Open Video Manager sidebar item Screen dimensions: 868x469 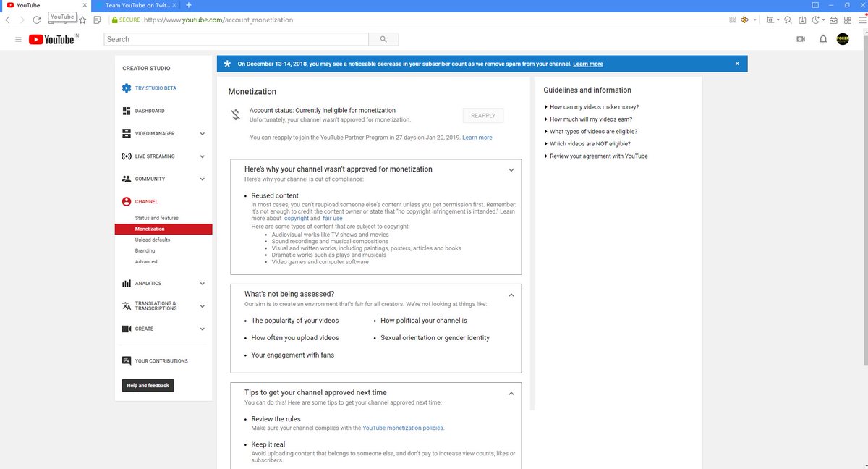coord(155,134)
